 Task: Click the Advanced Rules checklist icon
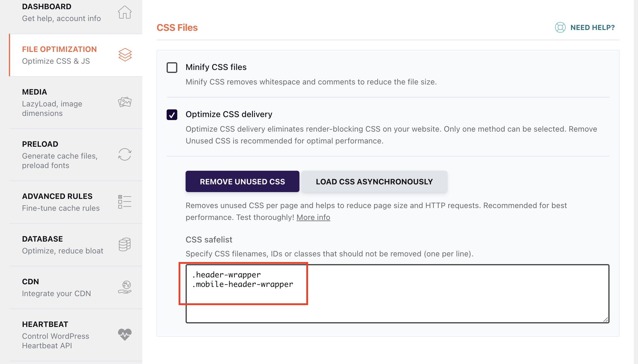pyautogui.click(x=125, y=202)
